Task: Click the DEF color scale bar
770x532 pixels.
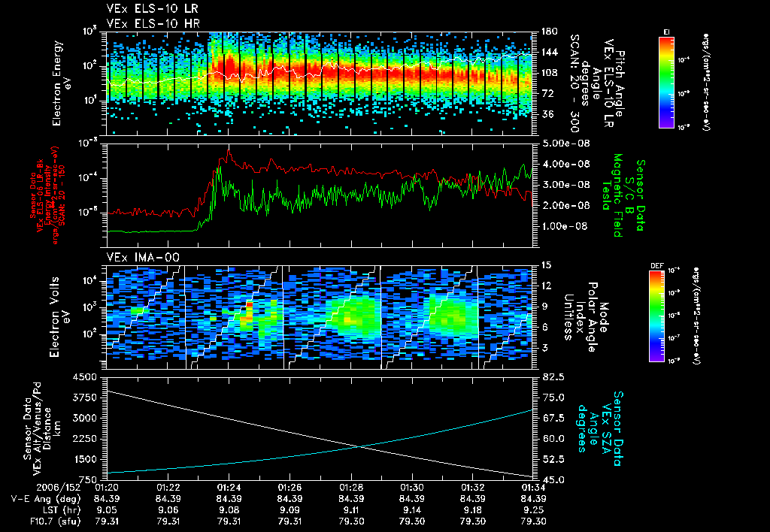Action: click(x=656, y=316)
